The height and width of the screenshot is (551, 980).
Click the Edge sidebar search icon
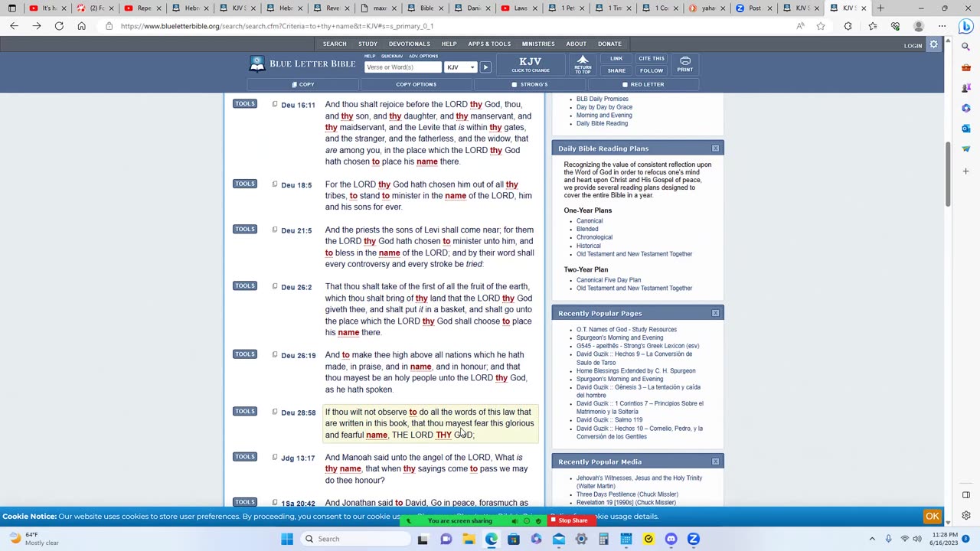pos(966,47)
